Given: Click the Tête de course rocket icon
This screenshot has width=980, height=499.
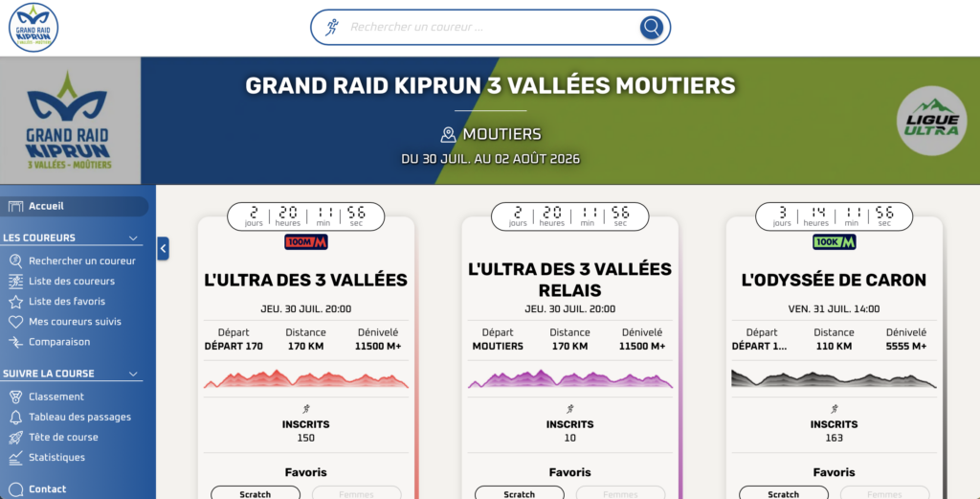Looking at the screenshot, I should click(x=15, y=437).
